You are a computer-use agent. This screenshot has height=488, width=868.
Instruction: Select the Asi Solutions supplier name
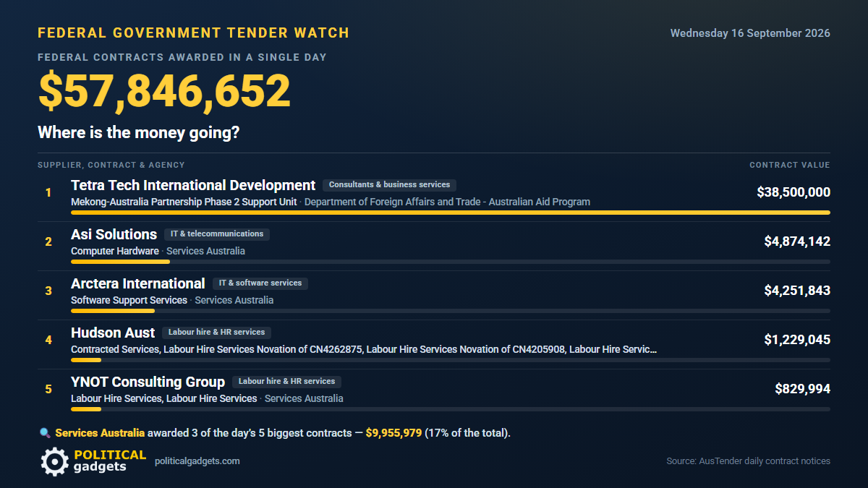pos(114,234)
